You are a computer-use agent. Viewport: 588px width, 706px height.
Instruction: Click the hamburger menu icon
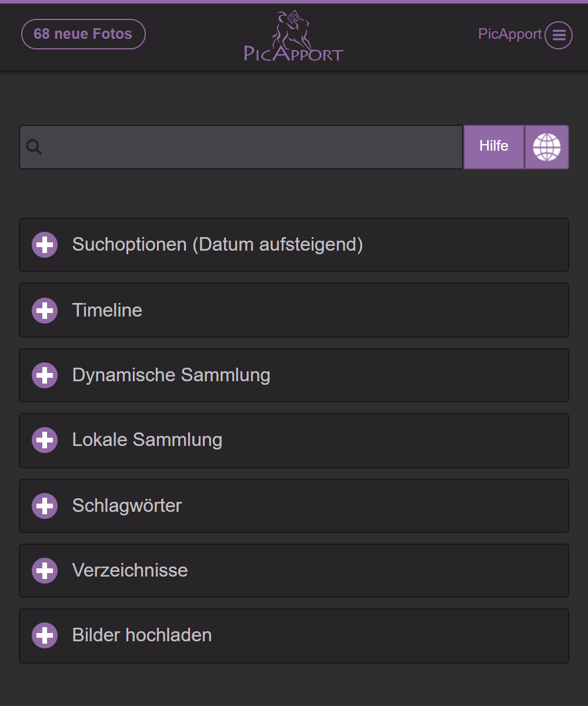[558, 35]
